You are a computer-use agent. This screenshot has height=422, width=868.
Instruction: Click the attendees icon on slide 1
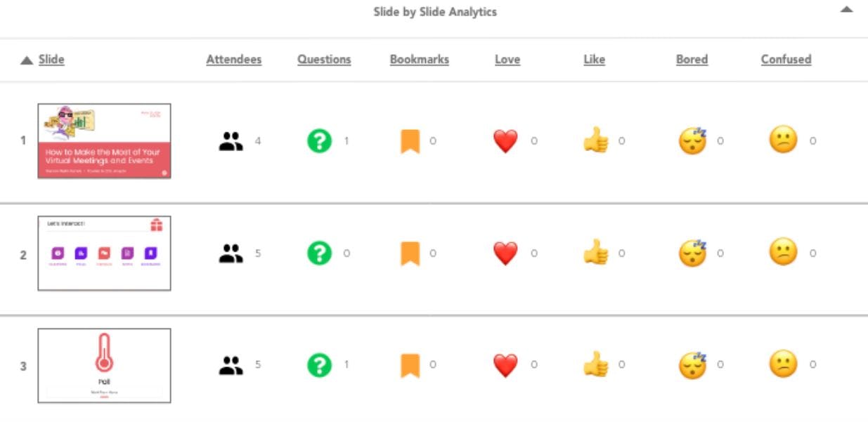click(231, 141)
